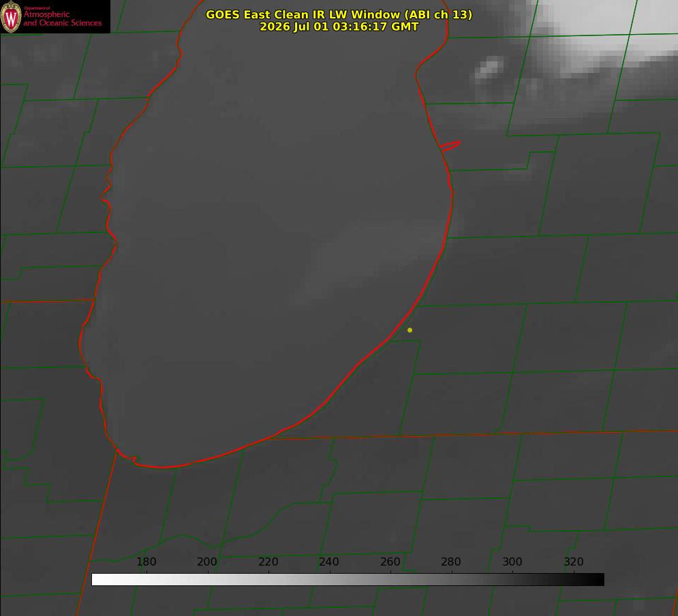Click the lighter streak inside the lake
This screenshot has height=616, width=678.
[367, 264]
